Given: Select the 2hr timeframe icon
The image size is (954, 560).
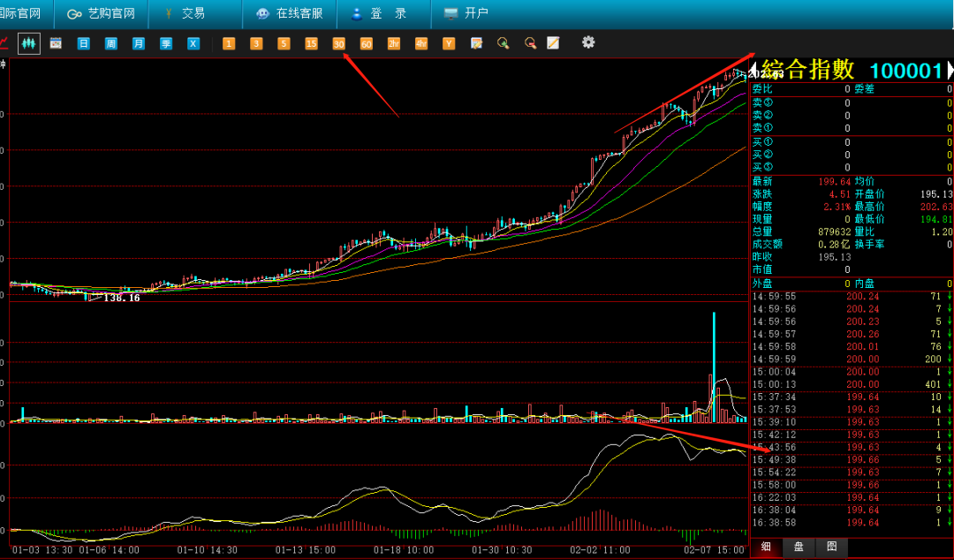Looking at the screenshot, I should 393,43.
